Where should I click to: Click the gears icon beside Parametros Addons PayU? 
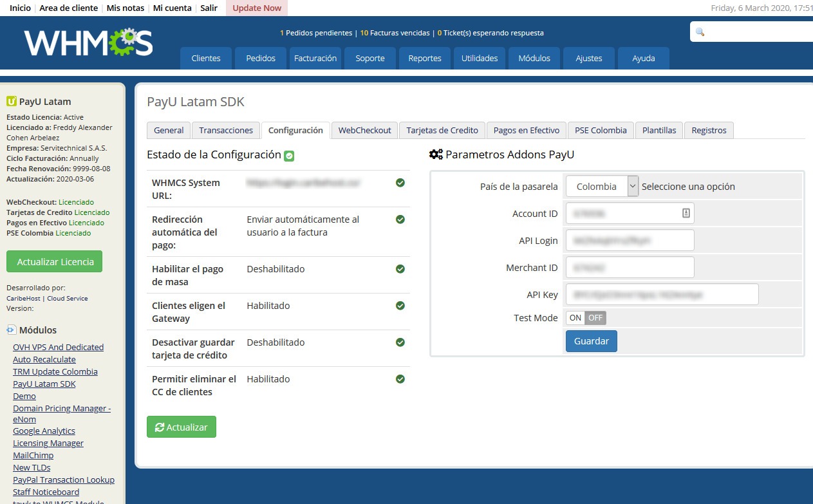[436, 154]
